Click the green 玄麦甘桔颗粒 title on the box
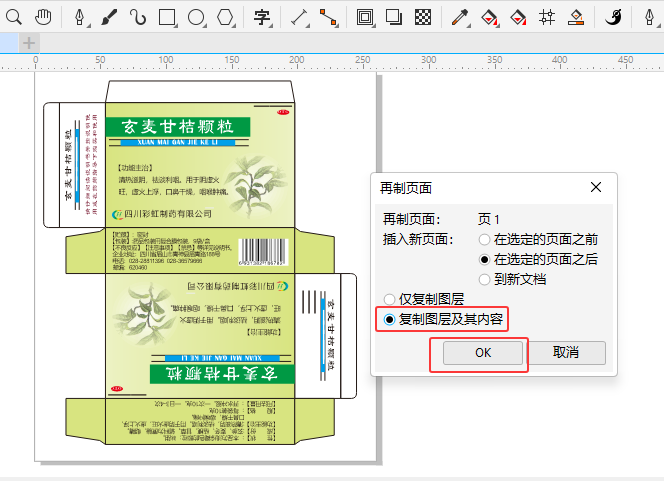 click(x=178, y=127)
